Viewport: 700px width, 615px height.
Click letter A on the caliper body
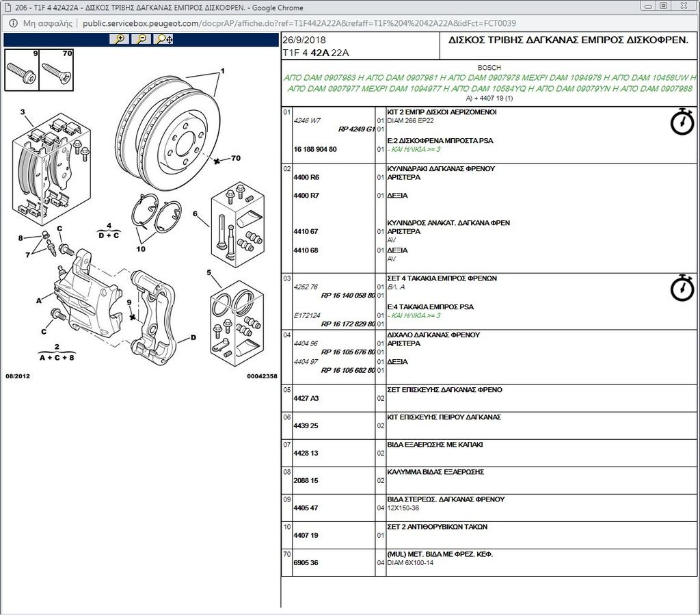[x=39, y=300]
